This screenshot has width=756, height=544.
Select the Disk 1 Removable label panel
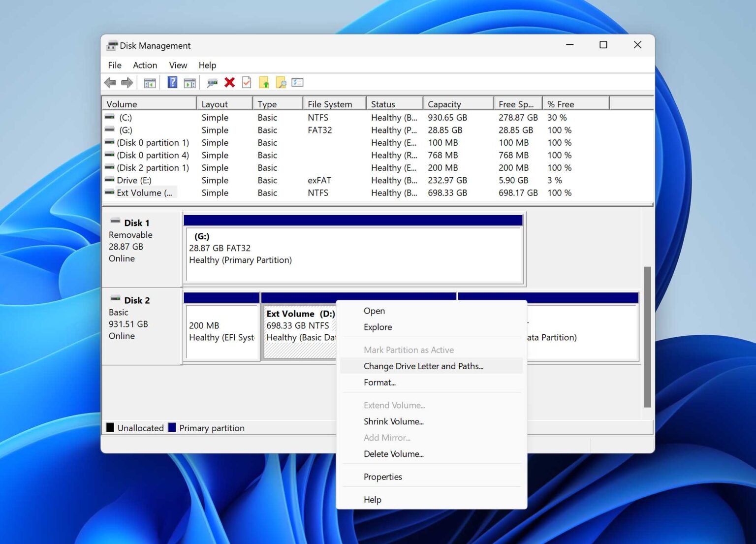coord(142,249)
